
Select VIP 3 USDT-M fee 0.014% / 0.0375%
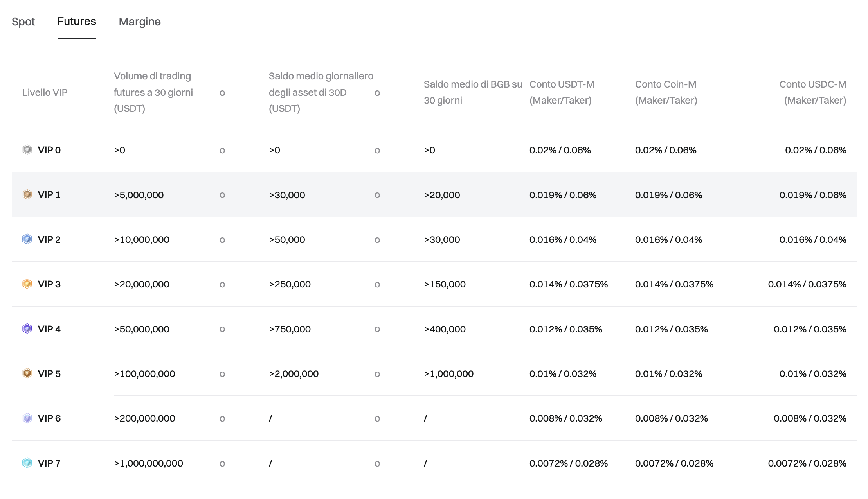[x=569, y=284]
